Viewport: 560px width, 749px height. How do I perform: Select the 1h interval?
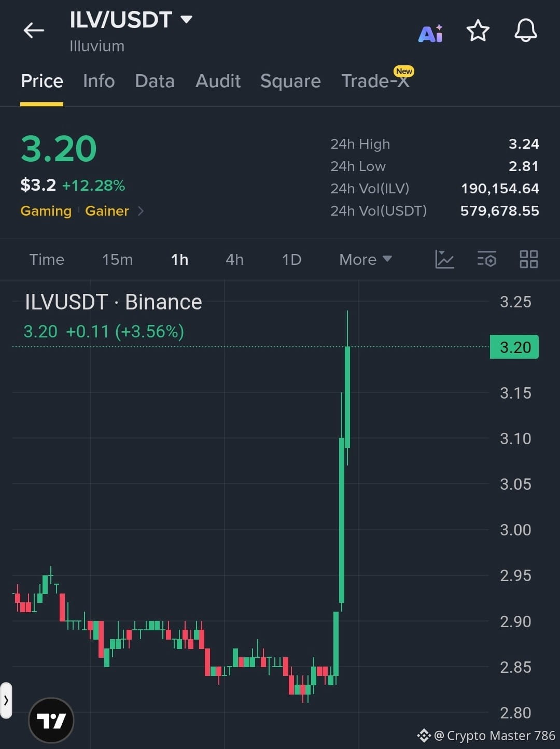click(179, 259)
